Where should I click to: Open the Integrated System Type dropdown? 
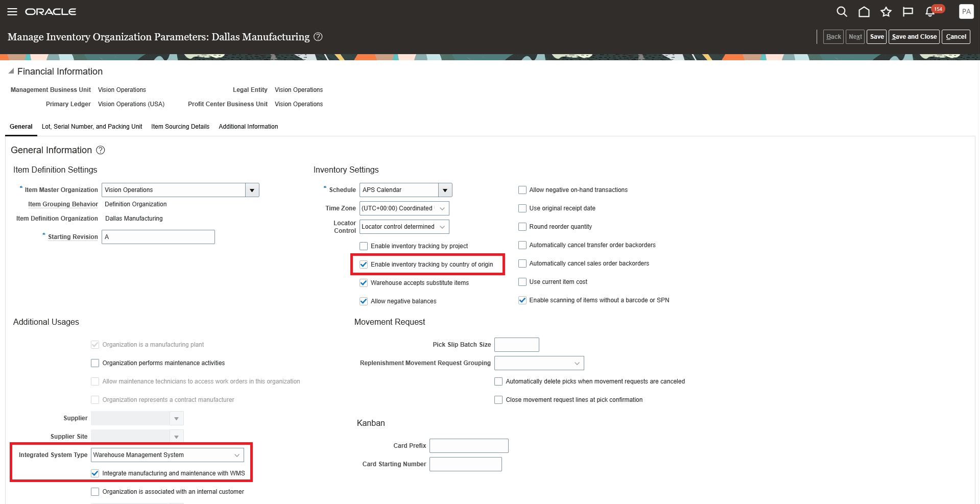coord(168,455)
